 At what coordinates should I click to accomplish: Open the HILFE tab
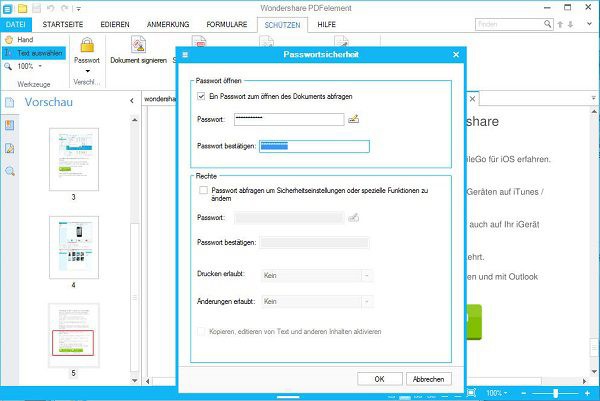326,24
